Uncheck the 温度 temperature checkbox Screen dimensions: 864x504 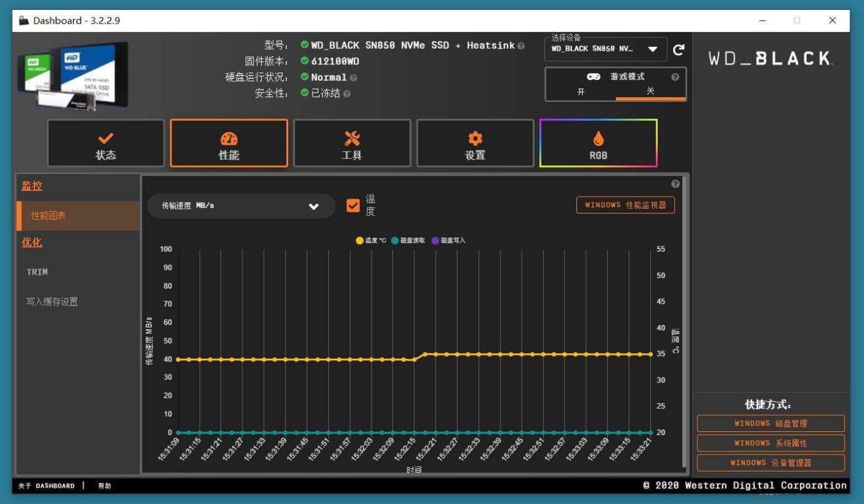tap(353, 205)
